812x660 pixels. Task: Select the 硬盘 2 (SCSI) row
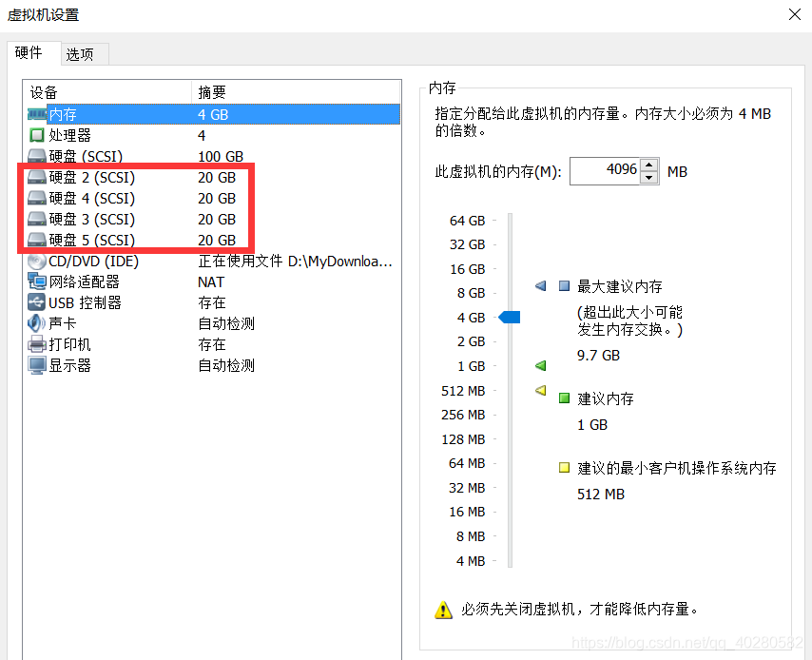pyautogui.click(x=213, y=177)
